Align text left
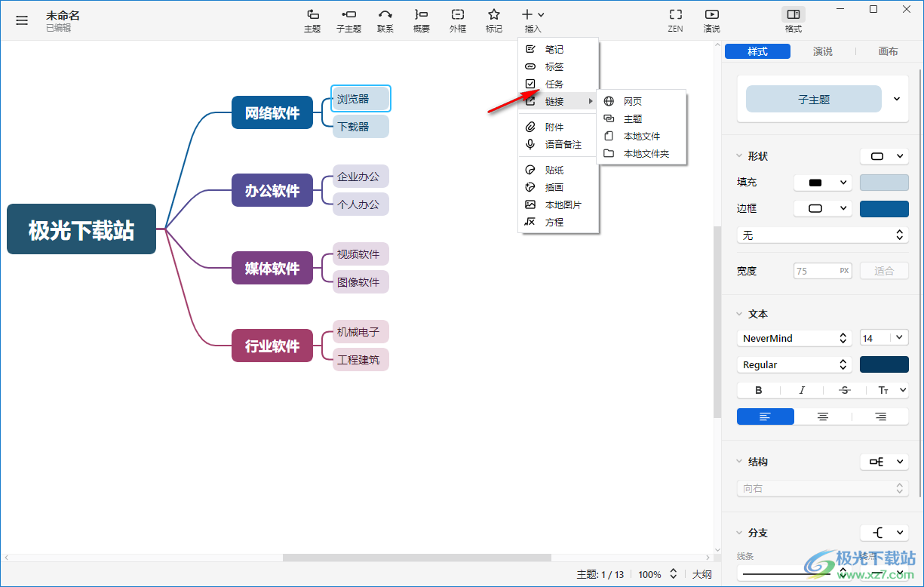Screen dimensions: 924x587 tap(766, 416)
